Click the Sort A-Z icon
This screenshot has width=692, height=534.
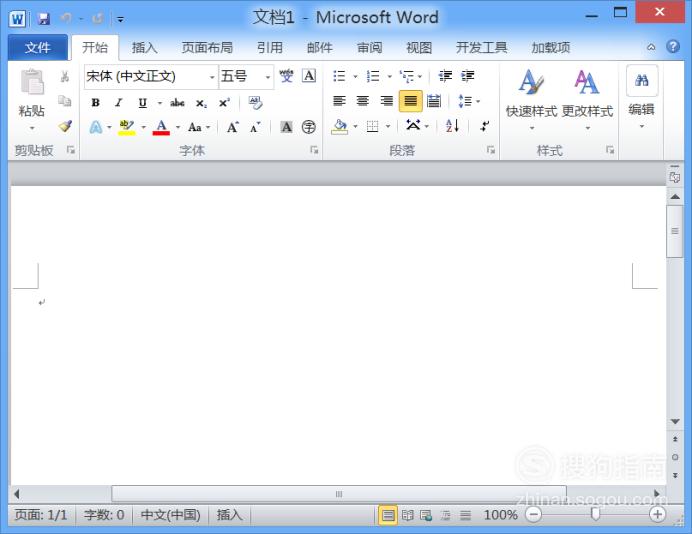452,126
